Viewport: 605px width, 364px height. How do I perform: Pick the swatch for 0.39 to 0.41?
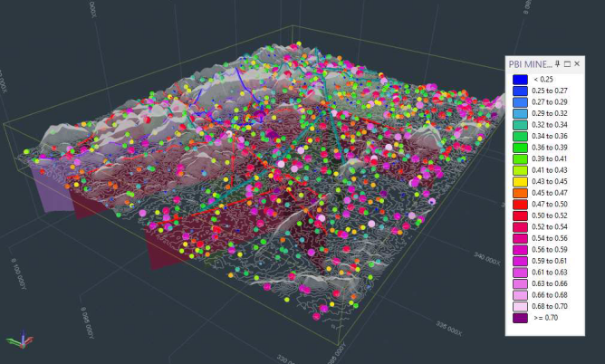click(x=520, y=158)
